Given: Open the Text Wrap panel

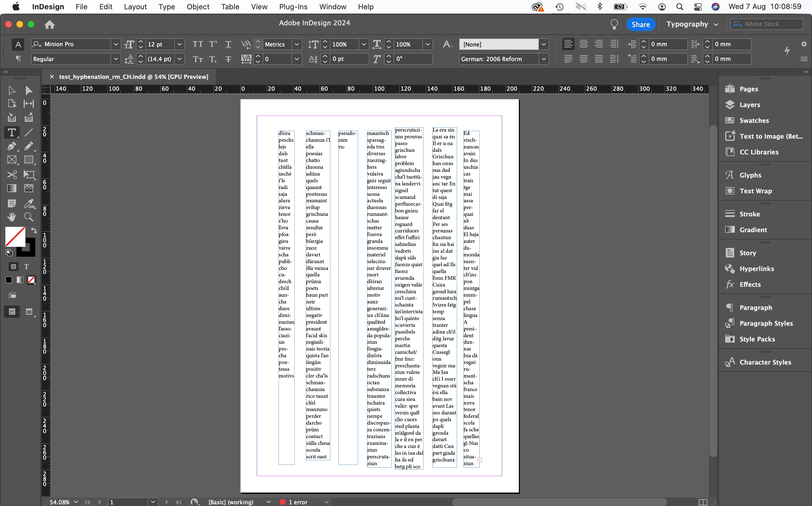Looking at the screenshot, I should pos(755,191).
